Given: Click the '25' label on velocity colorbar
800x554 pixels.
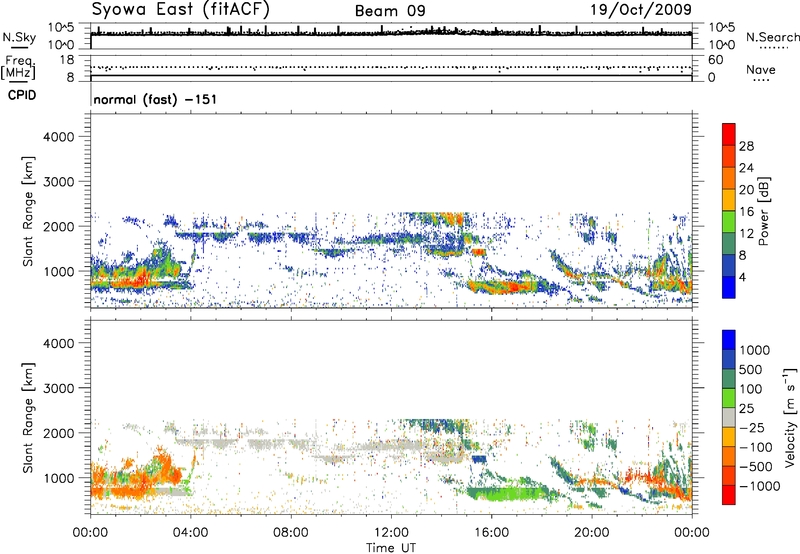Looking at the screenshot, I should [x=746, y=409].
